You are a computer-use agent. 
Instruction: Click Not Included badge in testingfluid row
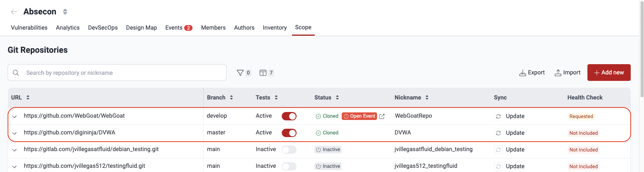(584, 167)
